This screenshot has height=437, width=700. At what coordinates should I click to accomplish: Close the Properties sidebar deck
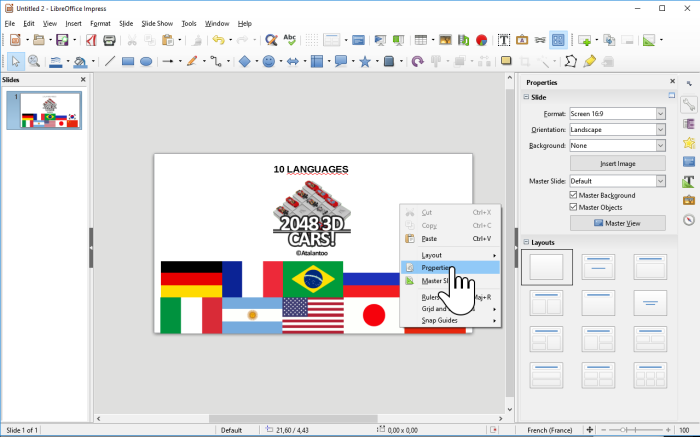pyautogui.click(x=672, y=81)
